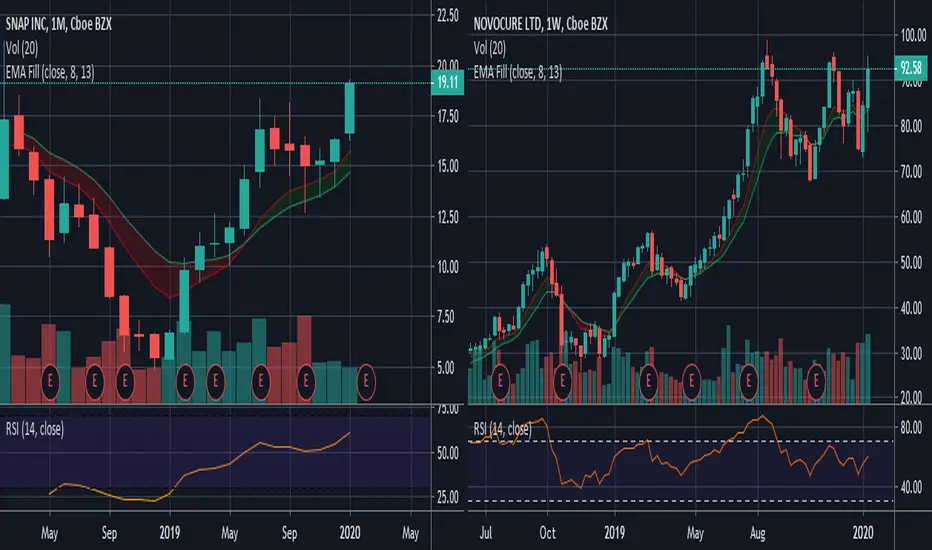Screen dimensions: 932x550
Task: Click the Vol (20) legend on SNAP chart
Action: point(21,48)
